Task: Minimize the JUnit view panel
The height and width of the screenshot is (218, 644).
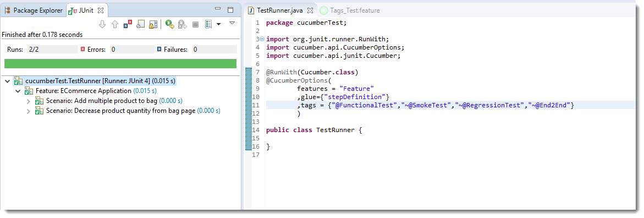Action: 218,10
